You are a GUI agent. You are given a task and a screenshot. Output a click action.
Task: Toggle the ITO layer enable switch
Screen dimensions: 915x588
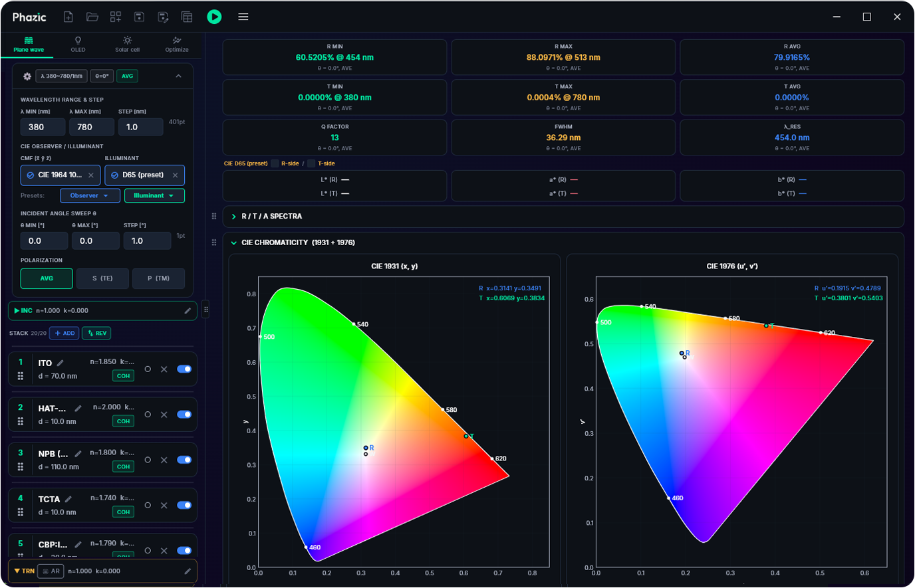tap(184, 369)
